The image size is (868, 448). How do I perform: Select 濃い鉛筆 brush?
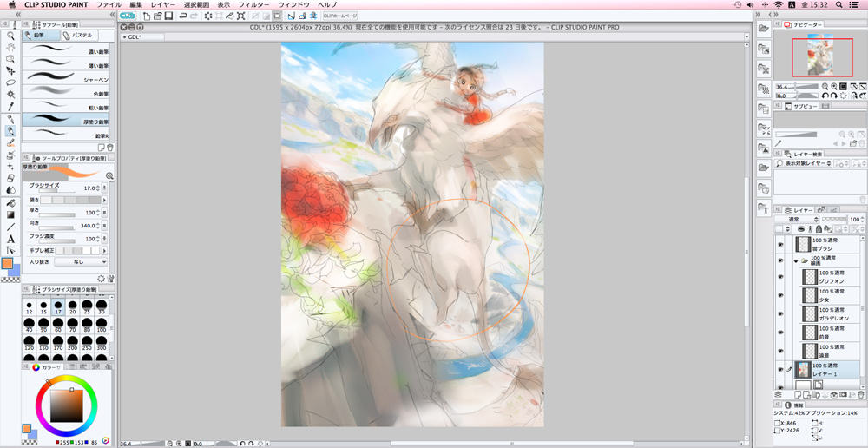66,49
